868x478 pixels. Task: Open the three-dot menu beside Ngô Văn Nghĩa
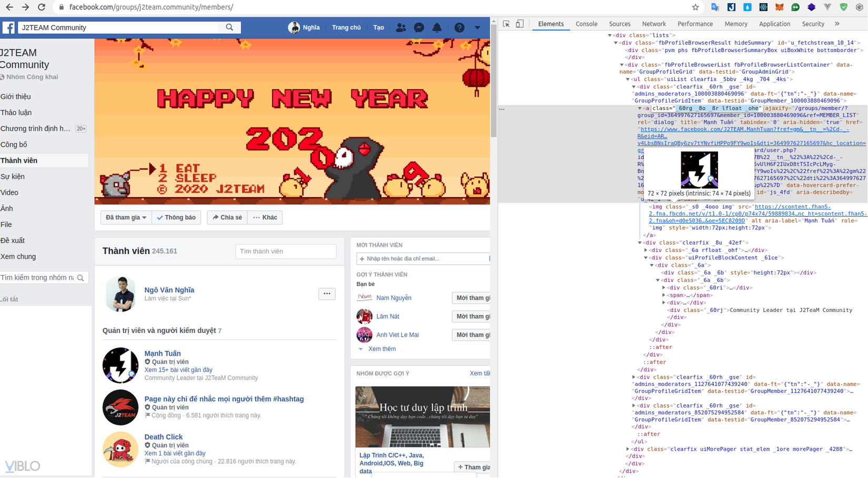[327, 294]
